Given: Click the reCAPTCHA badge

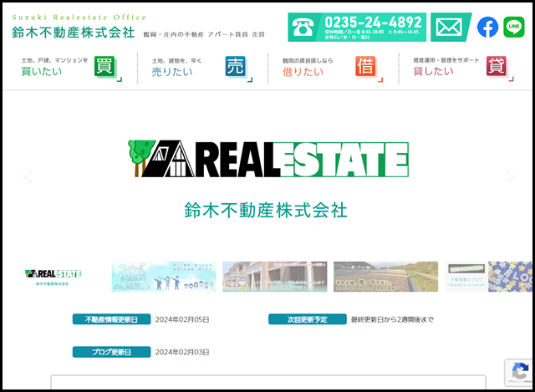Looking at the screenshot, I should (519, 373).
